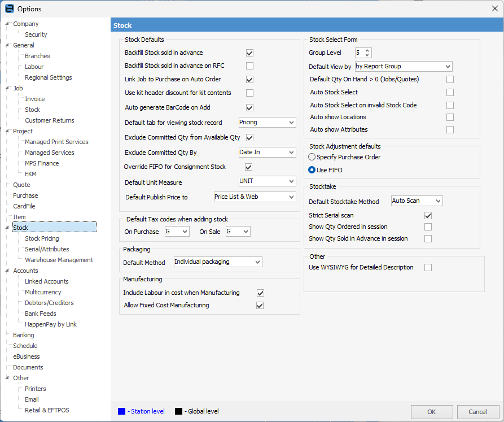Screen dimensions: 504x422
Task: Click the blue Station level color square
Action: coord(121,411)
